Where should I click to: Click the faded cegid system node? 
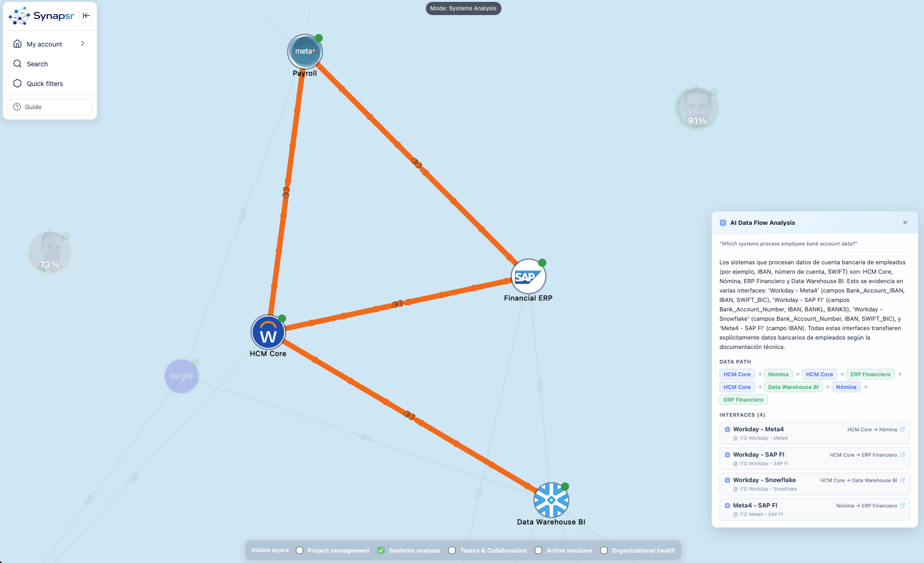tap(182, 376)
